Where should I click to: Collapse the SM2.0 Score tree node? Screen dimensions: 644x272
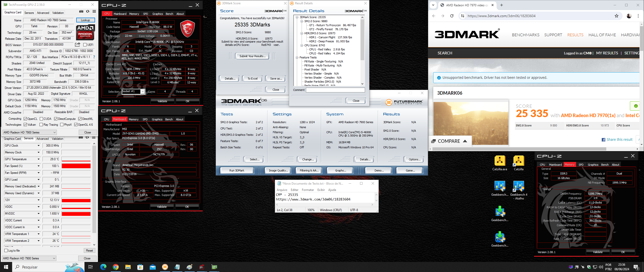pyautogui.click(x=302, y=21)
